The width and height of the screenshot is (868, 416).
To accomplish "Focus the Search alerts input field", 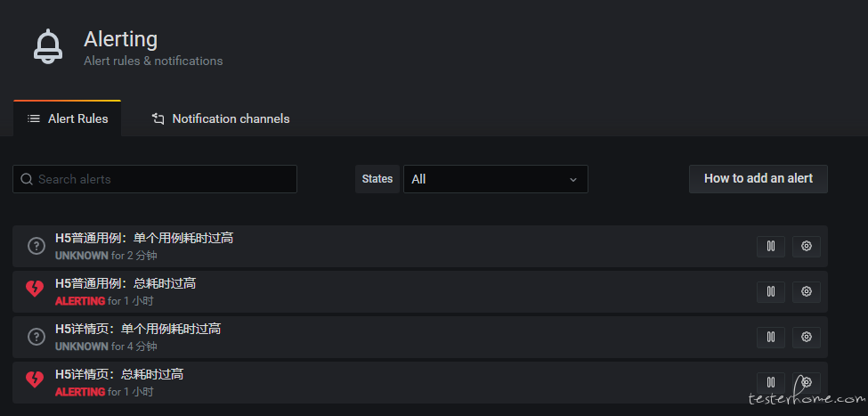I will pyautogui.click(x=154, y=179).
